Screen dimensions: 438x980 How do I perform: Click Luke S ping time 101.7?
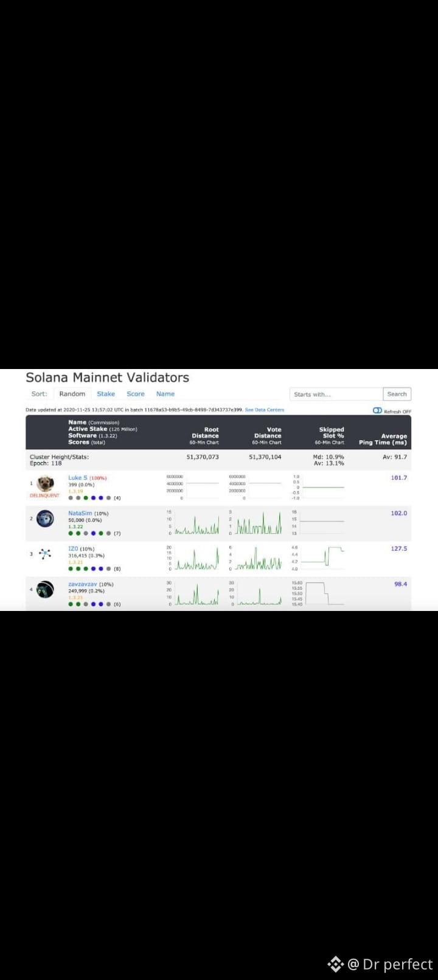(x=399, y=478)
